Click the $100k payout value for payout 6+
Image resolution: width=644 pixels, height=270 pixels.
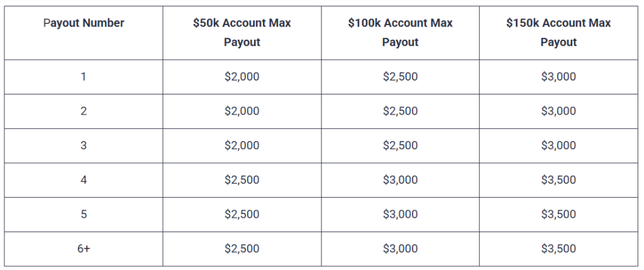(400, 249)
